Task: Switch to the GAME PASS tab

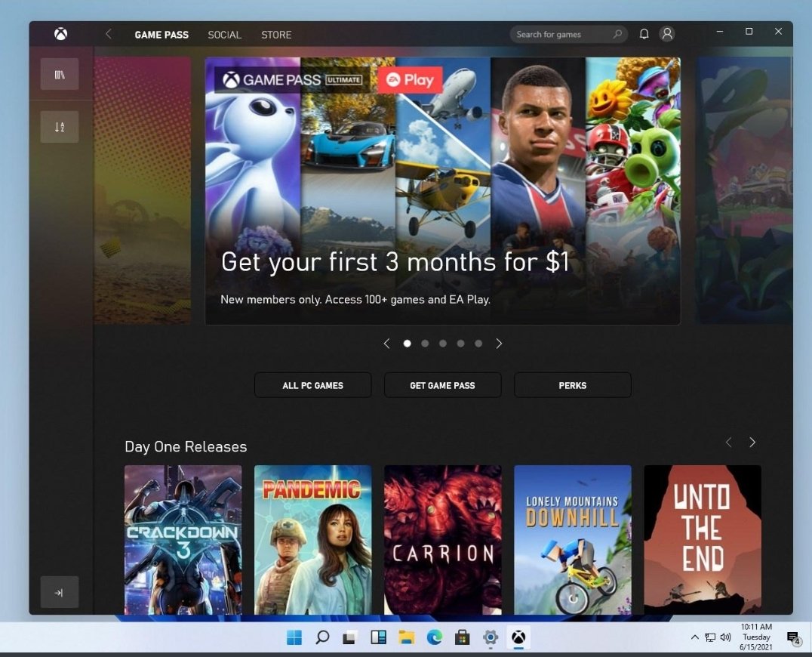Action: 161,35
